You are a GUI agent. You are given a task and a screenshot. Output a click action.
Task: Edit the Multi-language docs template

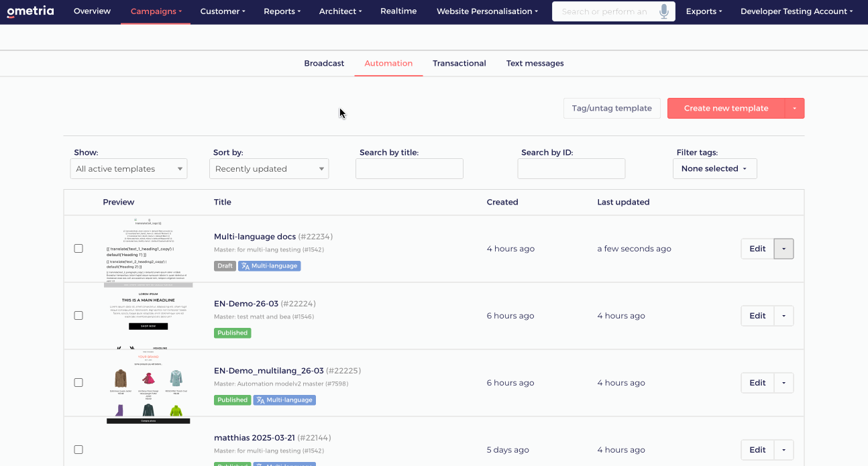pos(757,249)
